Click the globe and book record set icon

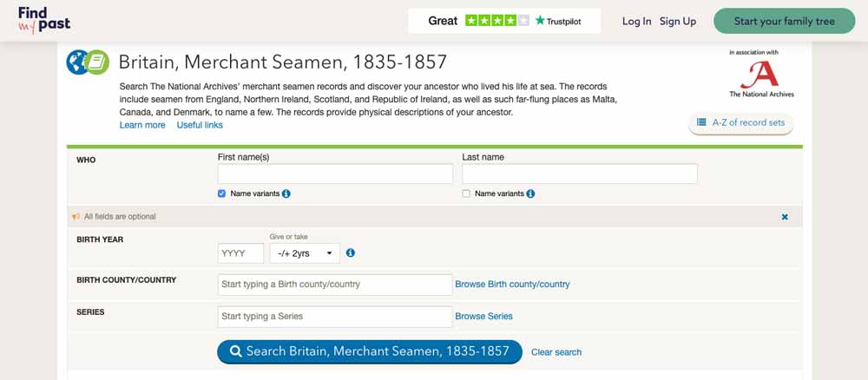coord(88,62)
